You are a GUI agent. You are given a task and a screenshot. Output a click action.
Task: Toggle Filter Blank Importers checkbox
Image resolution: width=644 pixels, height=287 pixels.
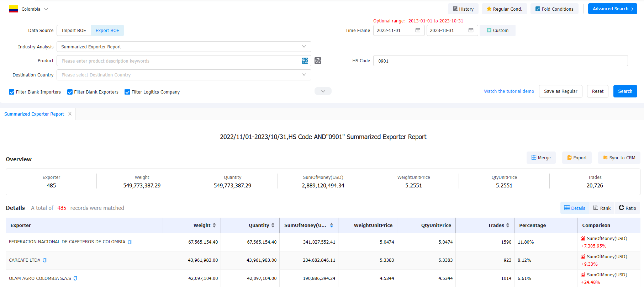coord(12,92)
